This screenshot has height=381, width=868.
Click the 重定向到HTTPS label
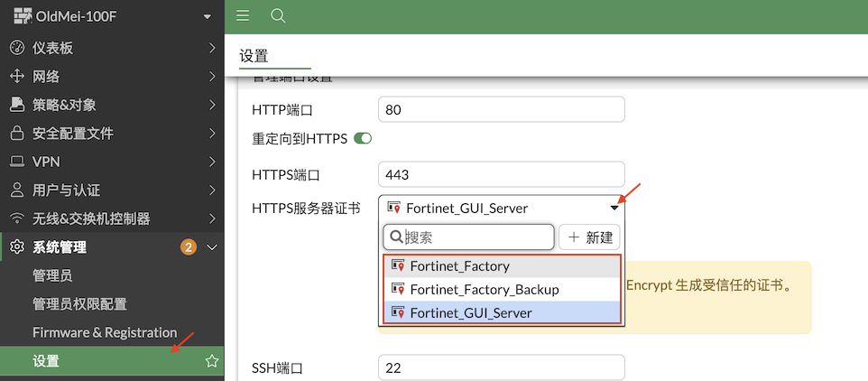click(x=300, y=139)
